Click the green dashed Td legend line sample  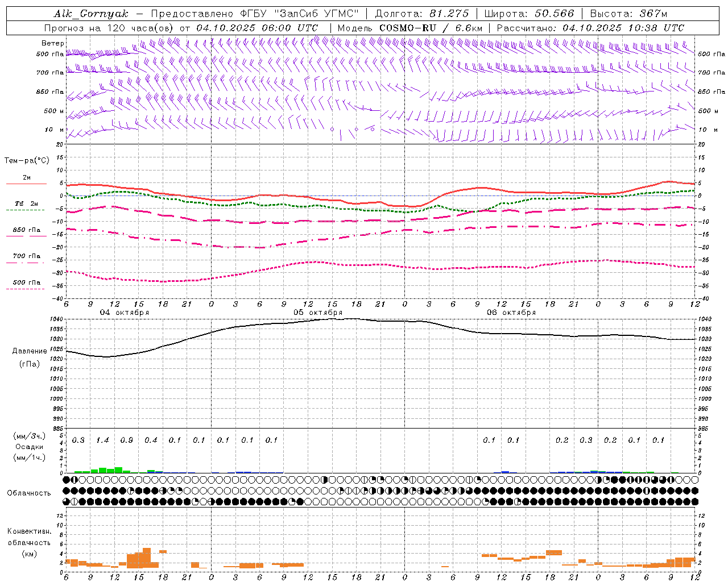[25, 210]
